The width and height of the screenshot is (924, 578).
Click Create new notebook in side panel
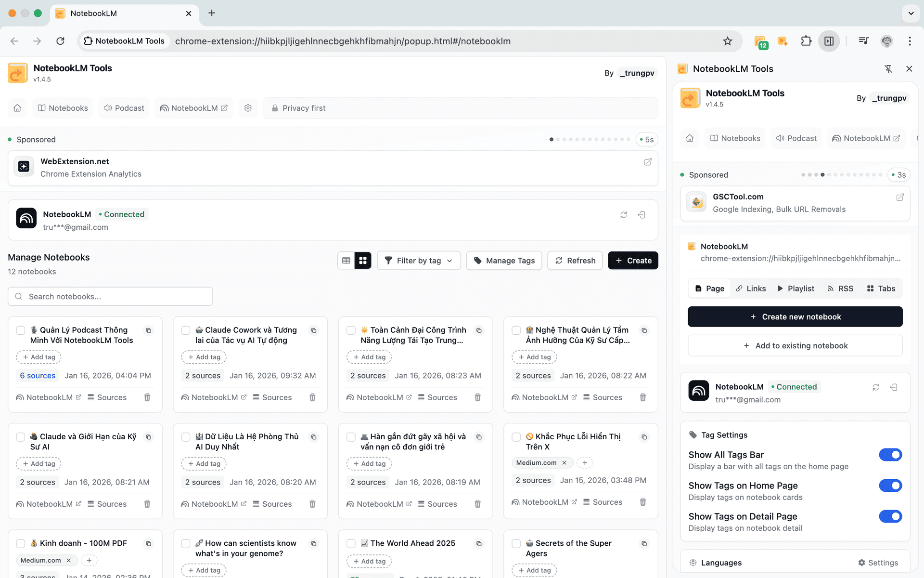pos(795,317)
